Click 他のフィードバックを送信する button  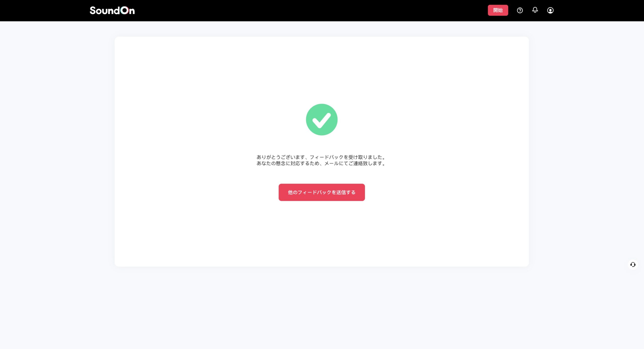[x=321, y=192]
